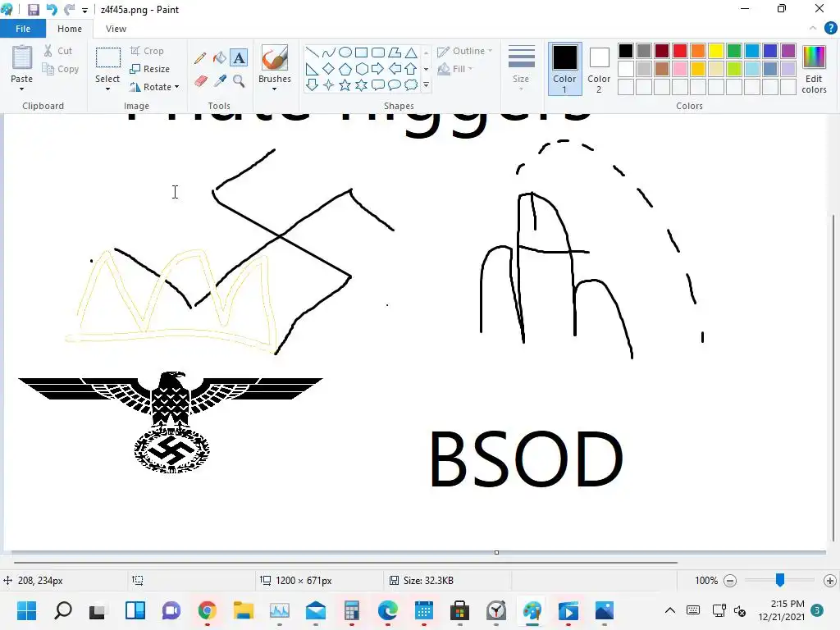Select the Six-point star shape
This screenshot has width=840, height=630.
pos(362,84)
